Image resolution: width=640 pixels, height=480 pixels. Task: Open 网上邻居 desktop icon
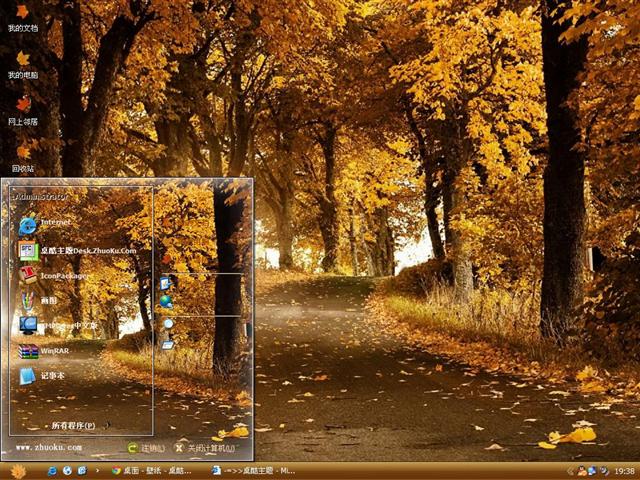[x=22, y=108]
